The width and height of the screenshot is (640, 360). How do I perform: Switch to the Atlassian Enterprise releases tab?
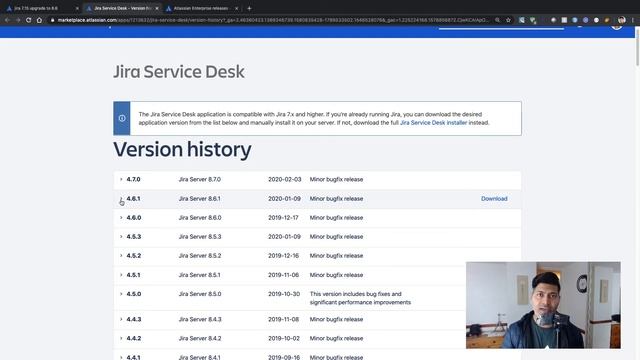click(201, 8)
